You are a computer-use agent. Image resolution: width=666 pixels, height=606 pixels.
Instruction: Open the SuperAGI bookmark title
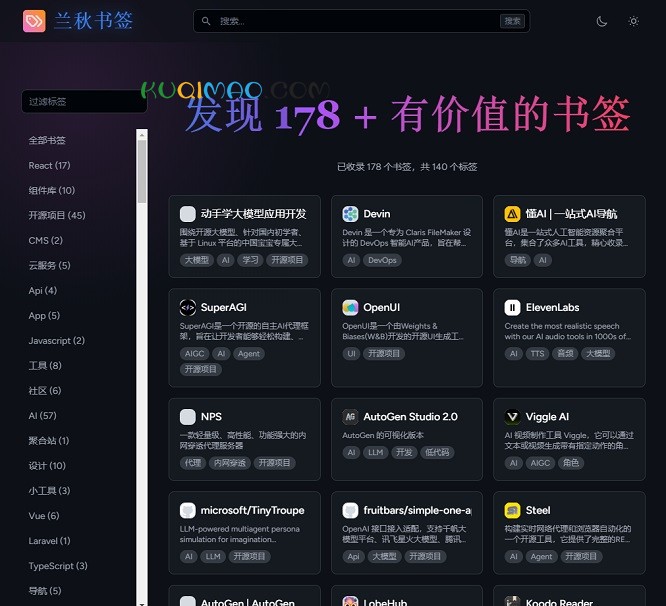223,307
